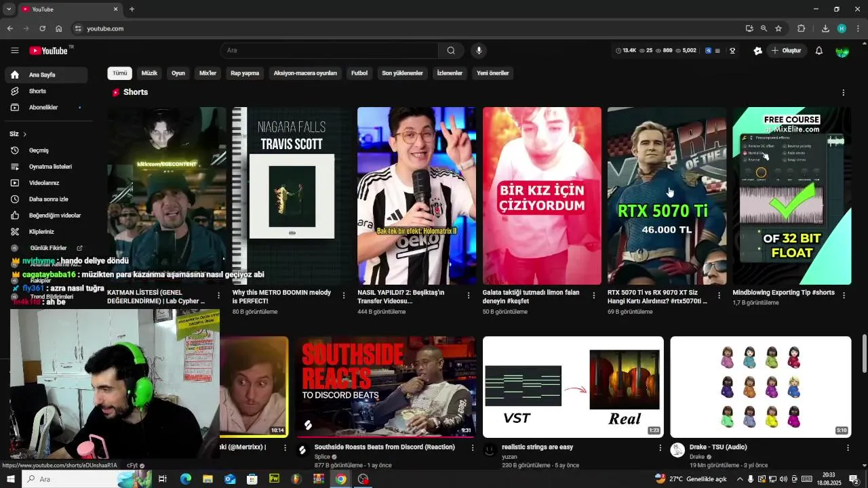Select the Tümü filter chip
The image size is (868, 488).
click(x=120, y=73)
